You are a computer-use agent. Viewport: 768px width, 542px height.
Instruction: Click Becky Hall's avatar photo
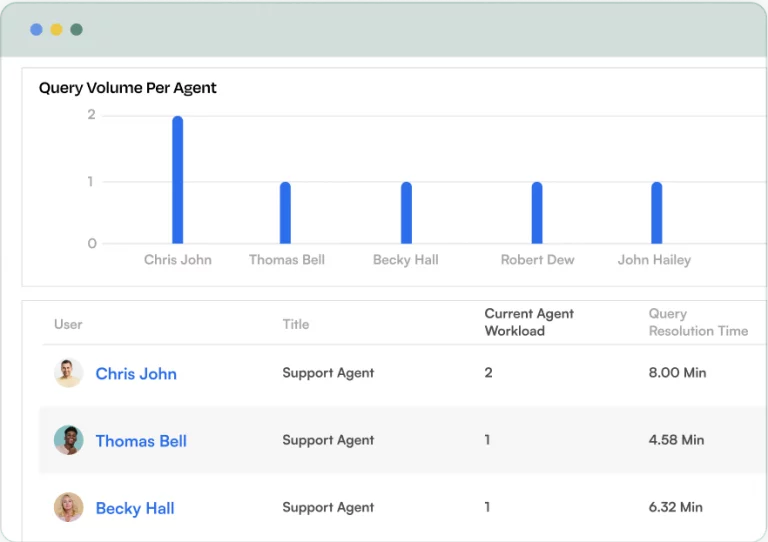click(68, 507)
